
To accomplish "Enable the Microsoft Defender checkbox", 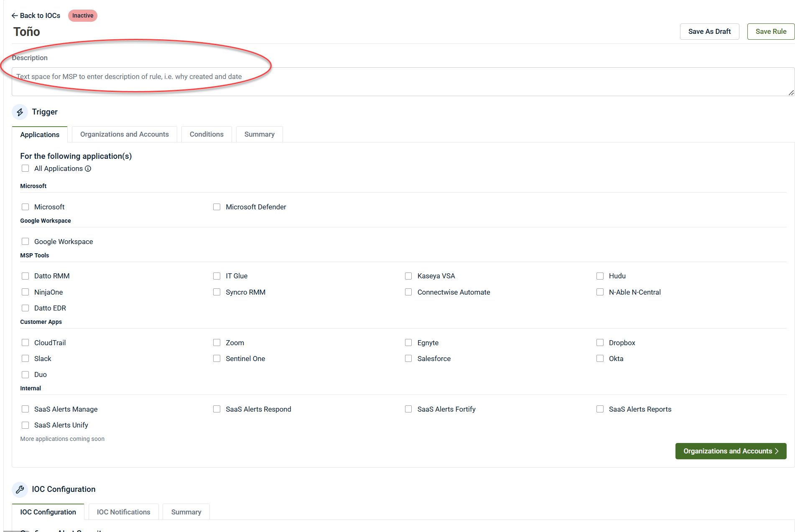I will point(217,207).
